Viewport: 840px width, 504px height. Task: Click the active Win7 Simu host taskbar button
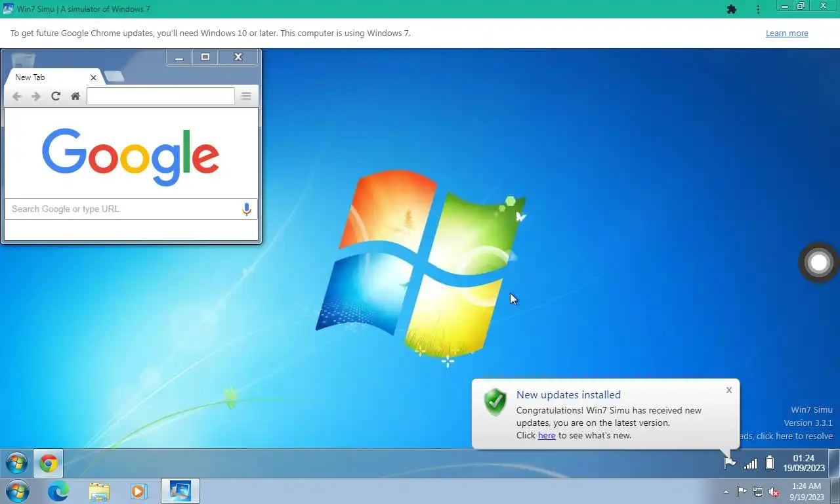[x=180, y=491]
